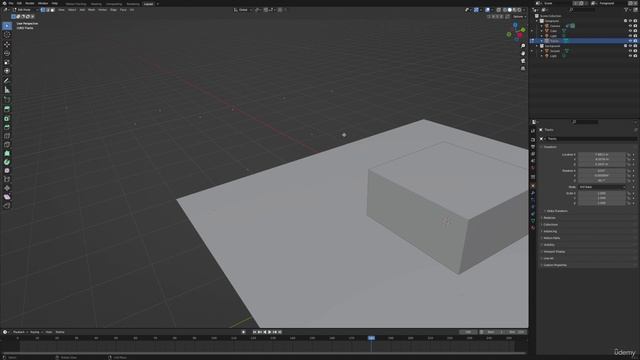Open the World properties tab
The width and height of the screenshot is (640, 360).
tap(533, 168)
